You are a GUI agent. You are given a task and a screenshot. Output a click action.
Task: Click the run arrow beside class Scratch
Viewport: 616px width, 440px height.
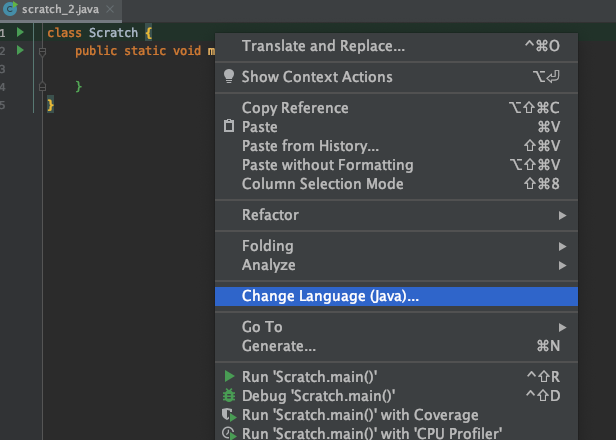(20, 32)
